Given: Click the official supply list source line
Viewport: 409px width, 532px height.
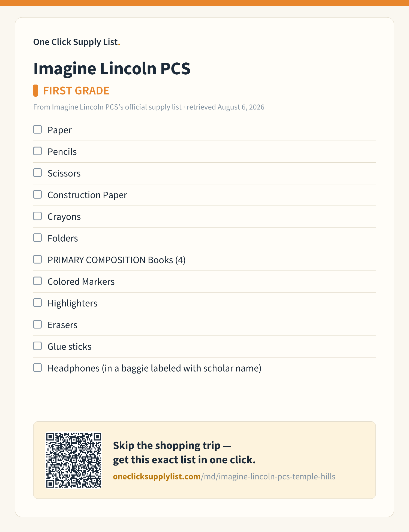Looking at the screenshot, I should click(x=149, y=107).
